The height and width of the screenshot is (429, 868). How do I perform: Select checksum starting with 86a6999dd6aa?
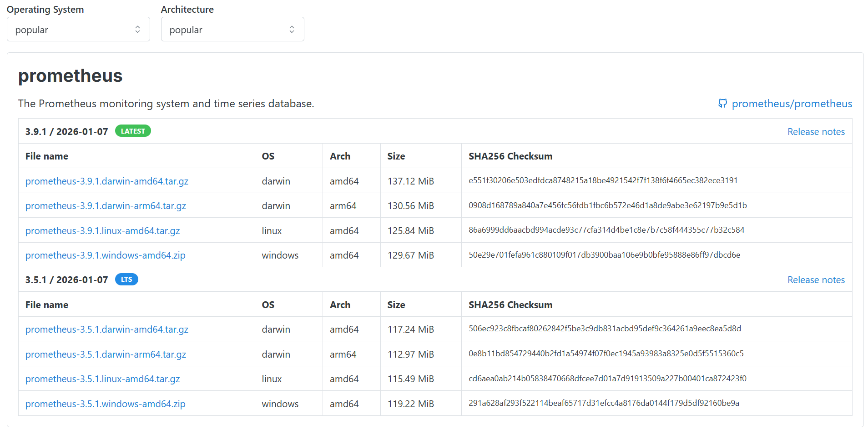point(606,230)
